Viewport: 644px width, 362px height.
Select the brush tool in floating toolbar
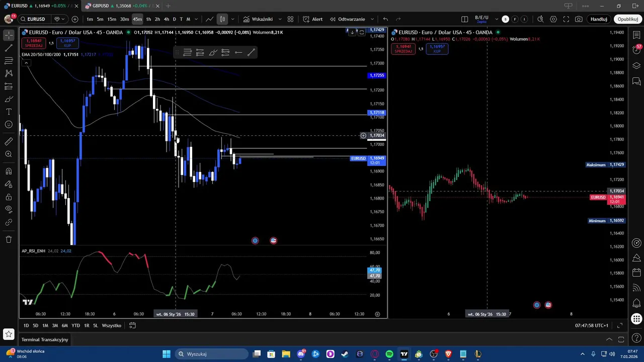213,52
